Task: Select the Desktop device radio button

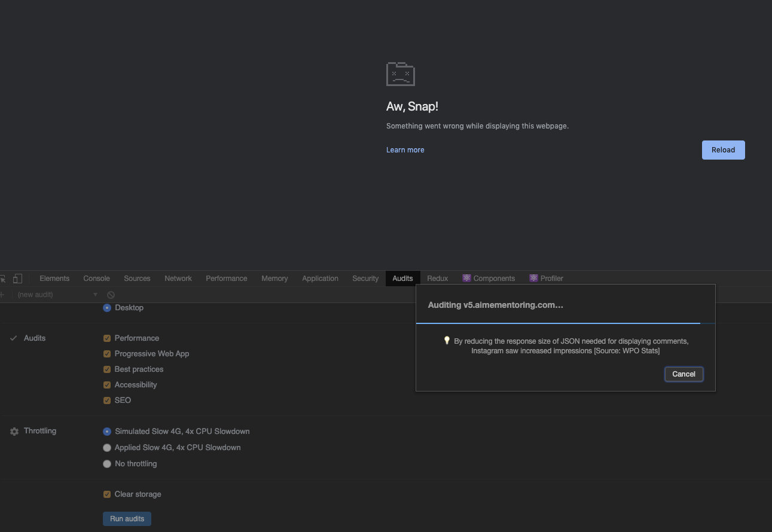Action: click(x=107, y=308)
